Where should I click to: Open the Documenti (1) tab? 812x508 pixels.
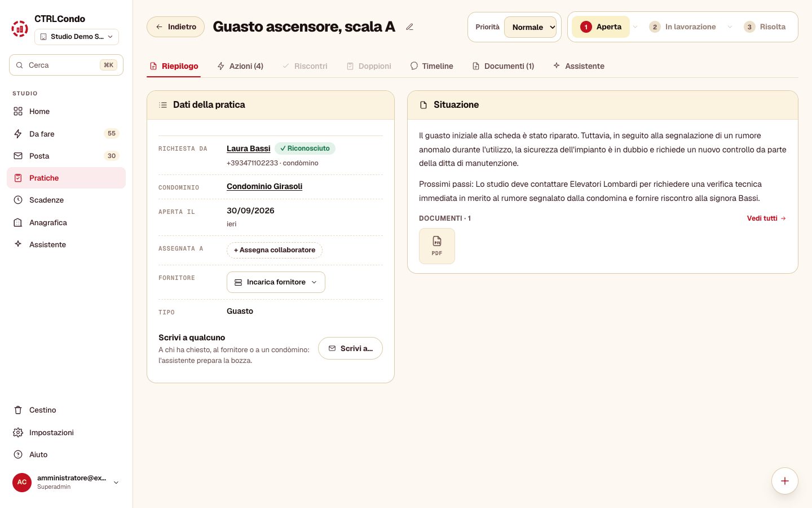click(503, 66)
